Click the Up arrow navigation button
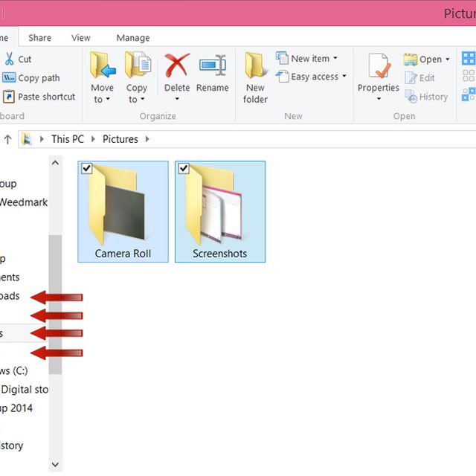 [x=7, y=139]
